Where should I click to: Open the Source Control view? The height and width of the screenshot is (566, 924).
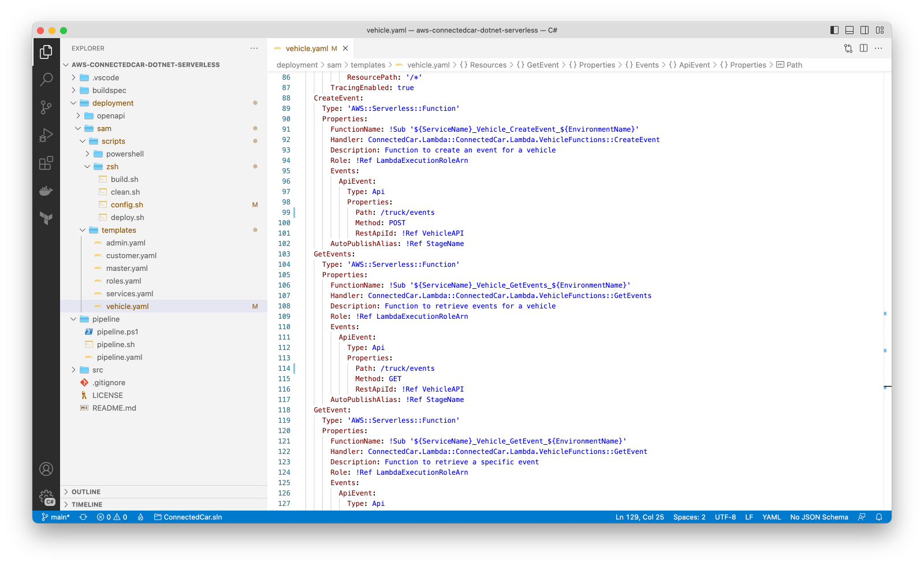pos(46,107)
